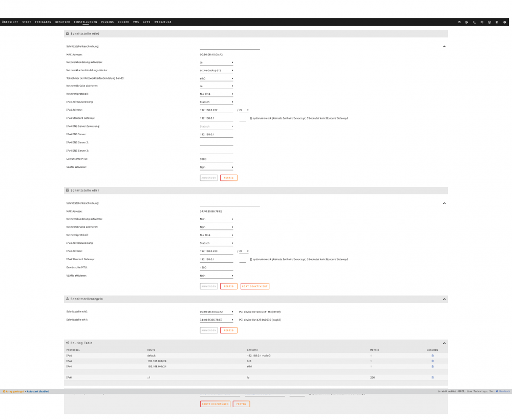Delete the 192.168.0.0/24 br0 route trash icon
Screen dimensions: 512x420
[x=433, y=361]
